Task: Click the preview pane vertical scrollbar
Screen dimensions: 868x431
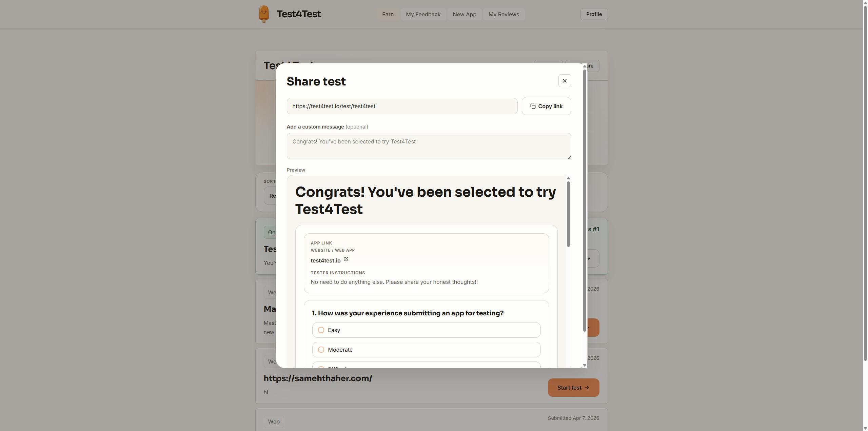Action: point(568,214)
